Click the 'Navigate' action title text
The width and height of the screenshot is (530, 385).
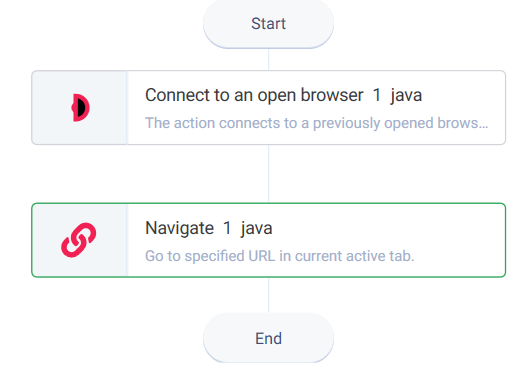pos(179,228)
